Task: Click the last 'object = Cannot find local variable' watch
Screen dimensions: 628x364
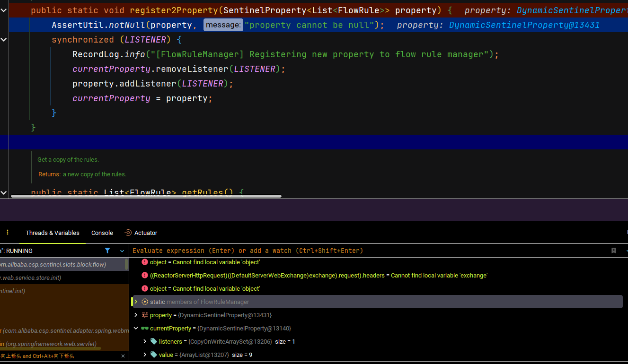Action: point(205,288)
